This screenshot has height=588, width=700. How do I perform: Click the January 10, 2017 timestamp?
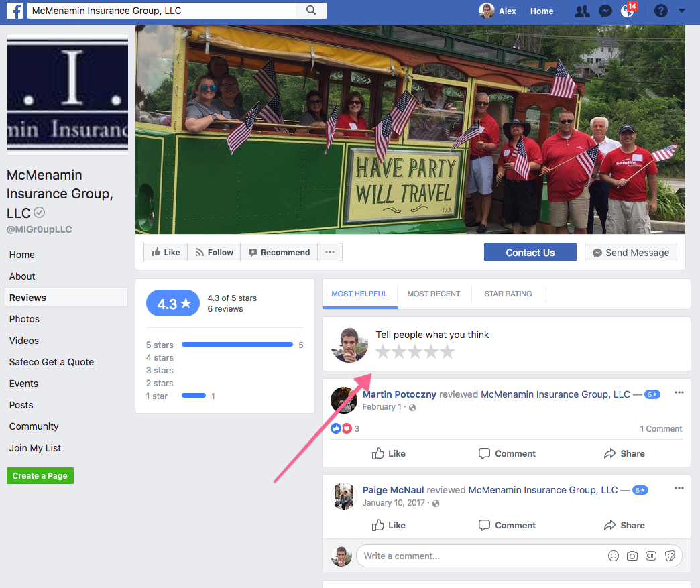(394, 503)
